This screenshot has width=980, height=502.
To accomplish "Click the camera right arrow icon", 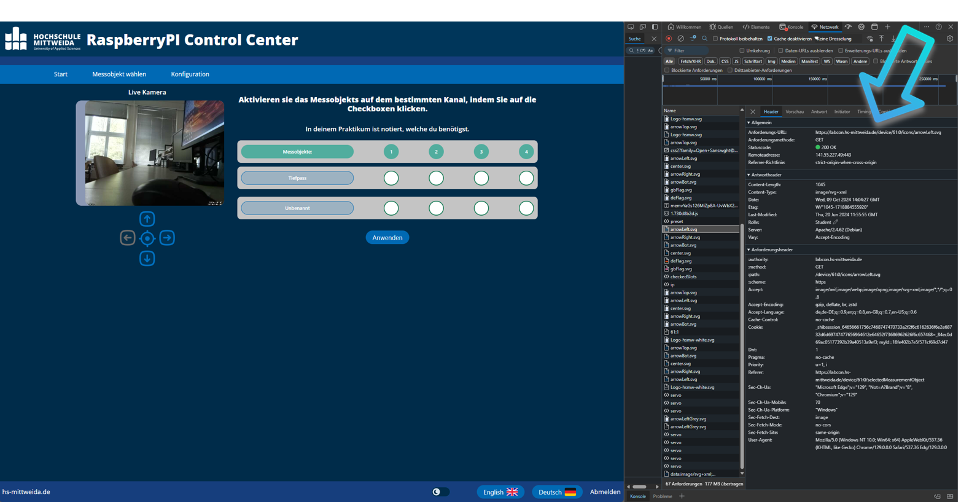I will coord(167,238).
